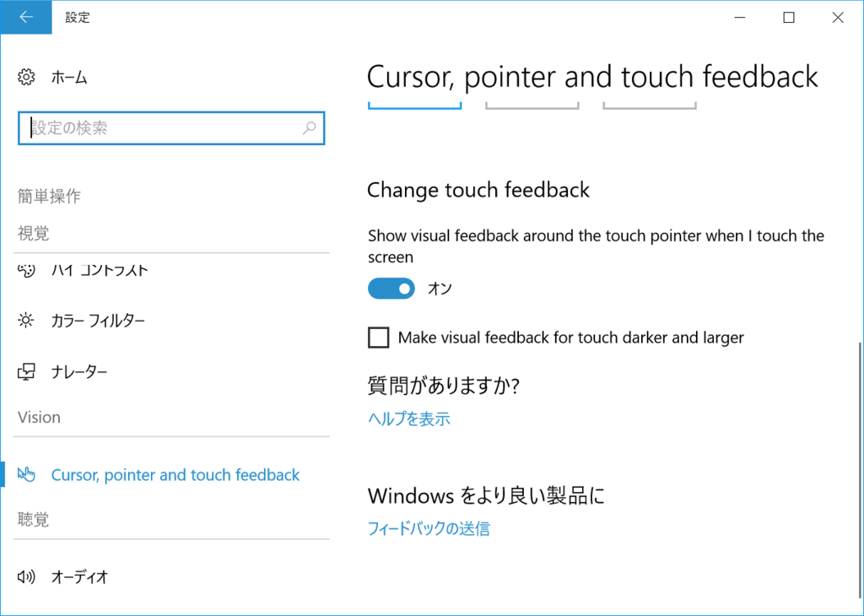864x616 pixels.
Task: Click the high contrast palette icon
Action: [26, 270]
